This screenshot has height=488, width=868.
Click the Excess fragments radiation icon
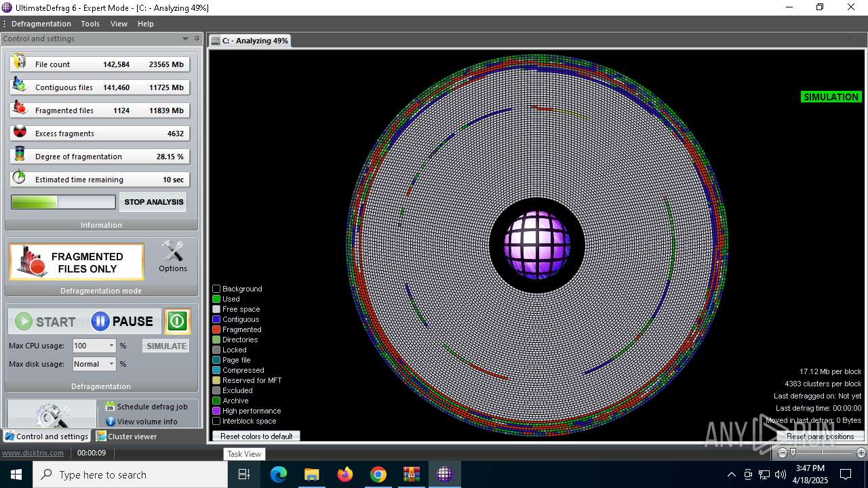tap(19, 132)
